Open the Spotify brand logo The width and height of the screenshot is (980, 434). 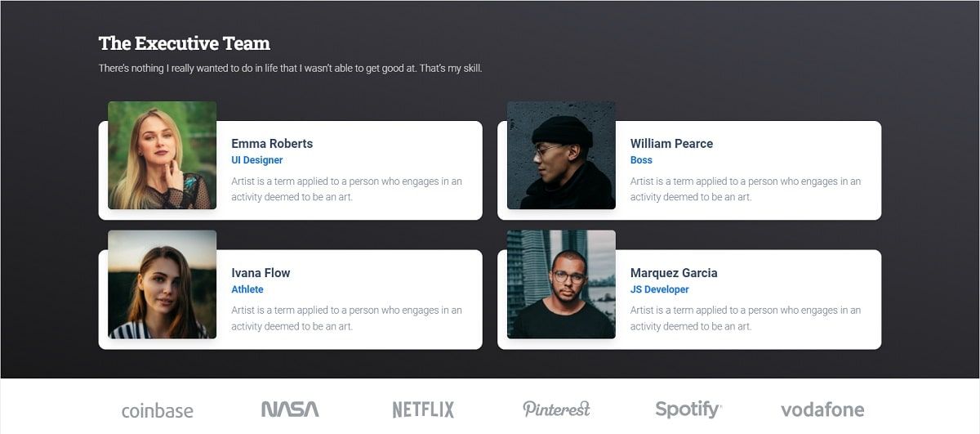[688, 409]
